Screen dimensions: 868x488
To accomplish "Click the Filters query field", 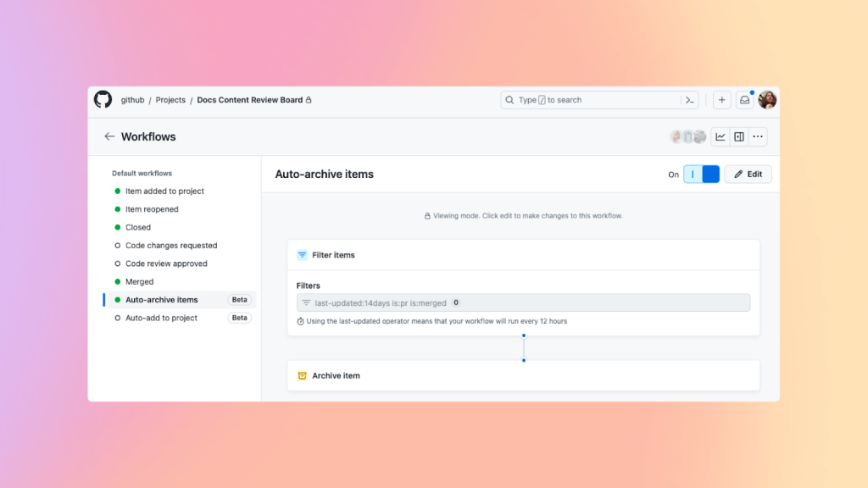I will (523, 302).
